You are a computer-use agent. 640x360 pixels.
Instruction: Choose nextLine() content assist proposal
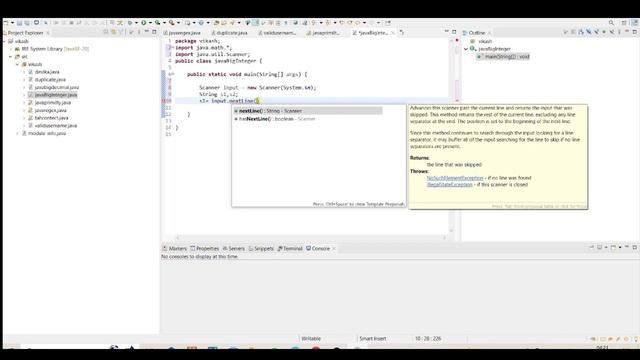(x=308, y=111)
